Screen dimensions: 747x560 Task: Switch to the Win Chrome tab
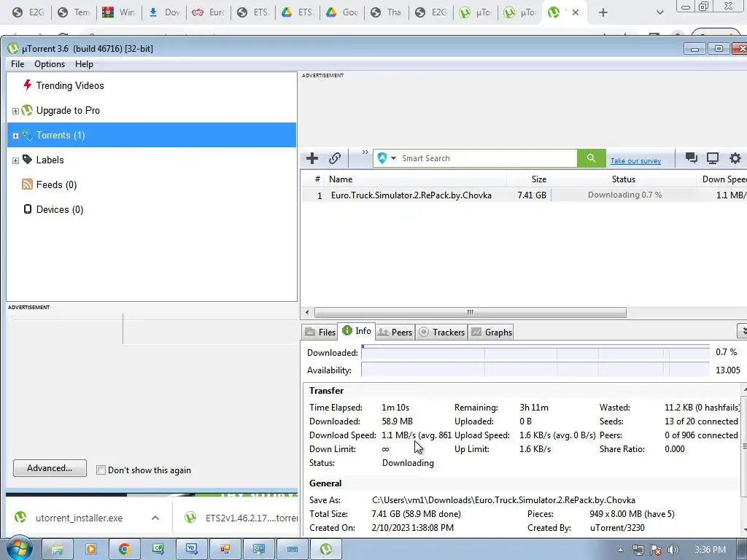119,12
